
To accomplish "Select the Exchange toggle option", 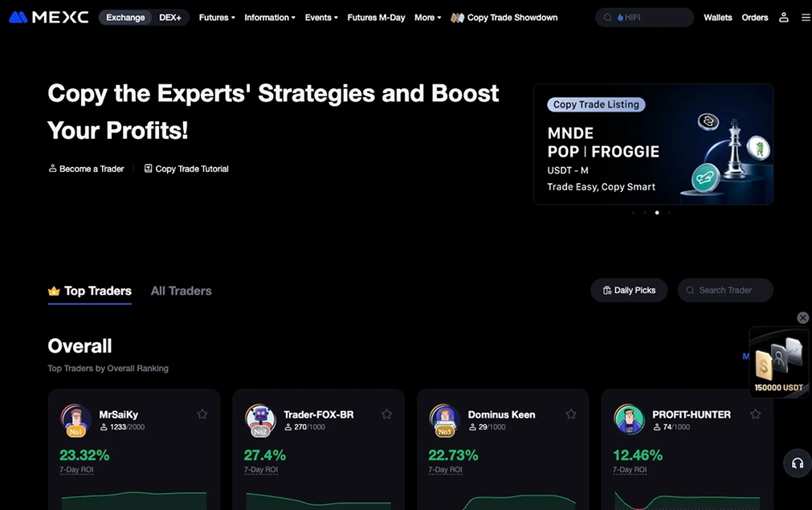I will tap(125, 18).
